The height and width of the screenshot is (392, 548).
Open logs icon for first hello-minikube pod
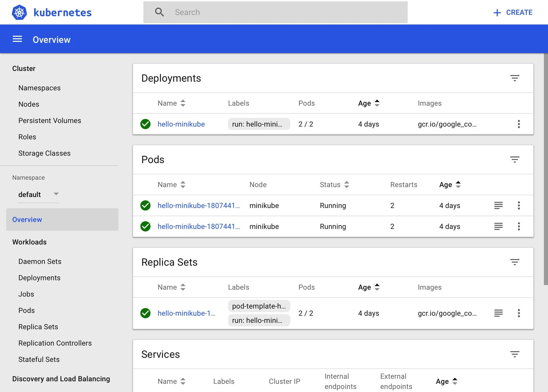[x=498, y=205]
